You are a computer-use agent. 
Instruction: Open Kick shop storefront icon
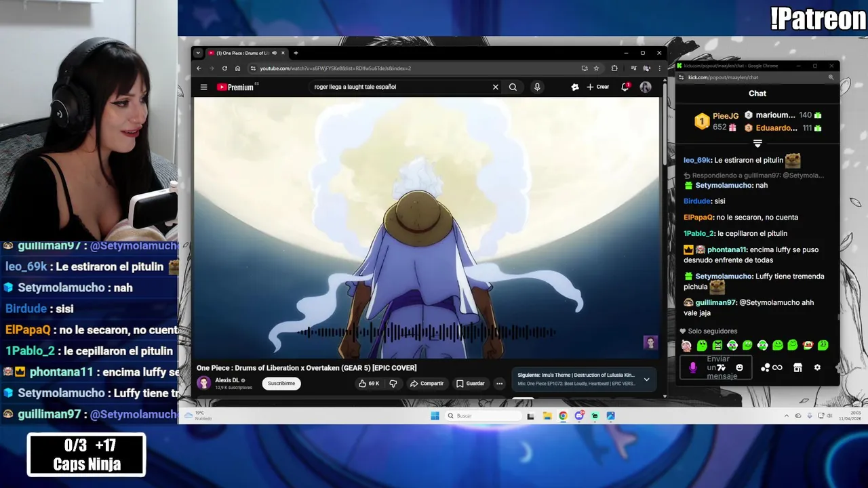click(797, 367)
